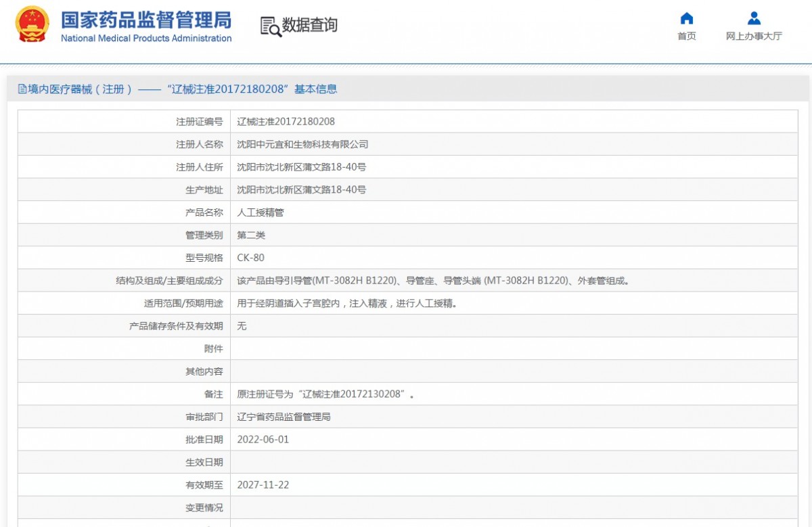
Task: Select the 变更情况 label cell
Action: point(125,507)
